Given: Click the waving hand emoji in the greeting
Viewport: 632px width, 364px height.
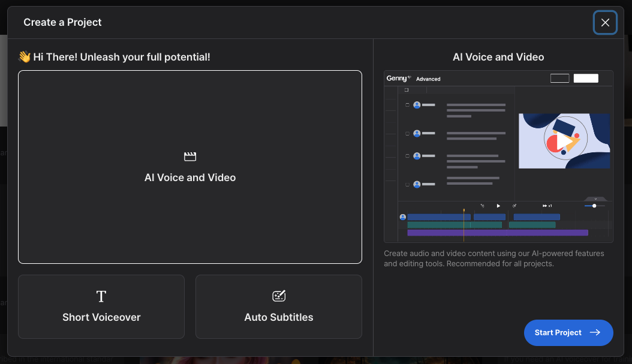Looking at the screenshot, I should coord(25,57).
